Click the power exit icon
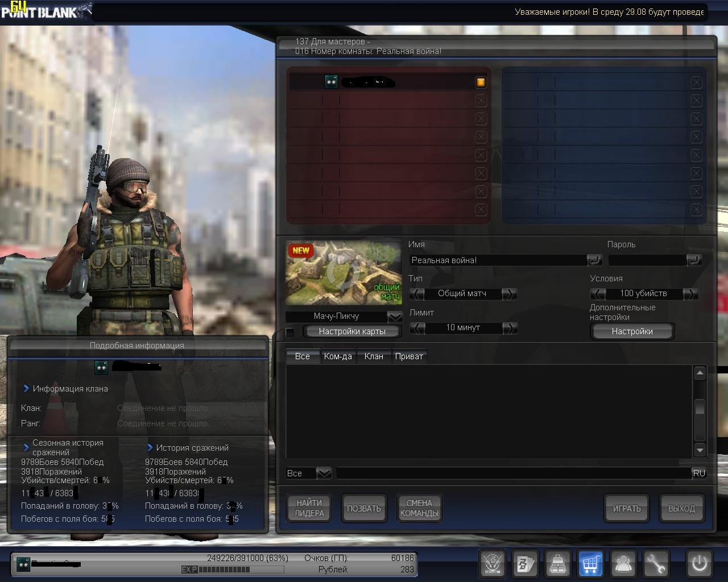Image resolution: width=728 pixels, height=582 pixels. point(699,564)
